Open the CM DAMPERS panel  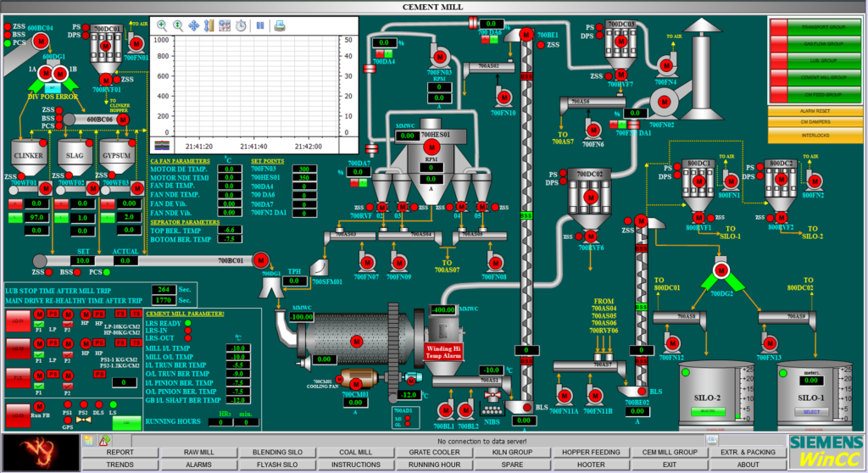point(815,123)
